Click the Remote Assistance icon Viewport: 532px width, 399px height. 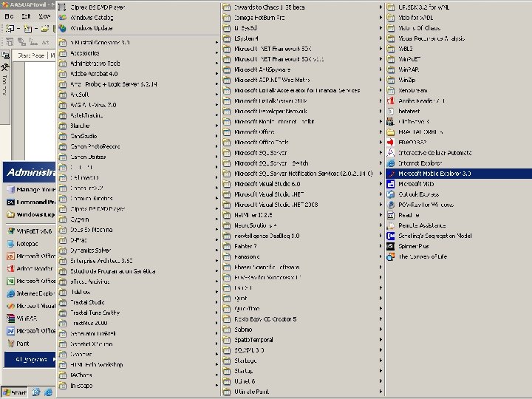(391, 225)
